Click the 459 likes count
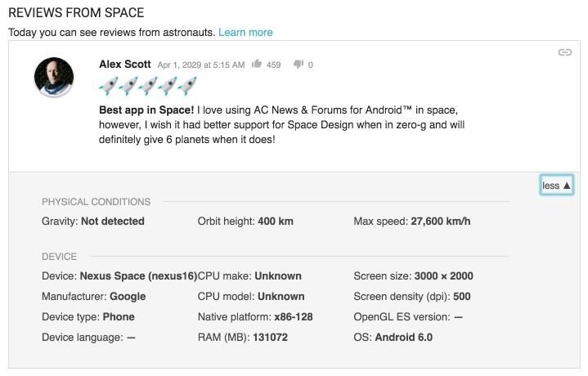The height and width of the screenshot is (376, 588). (x=273, y=65)
